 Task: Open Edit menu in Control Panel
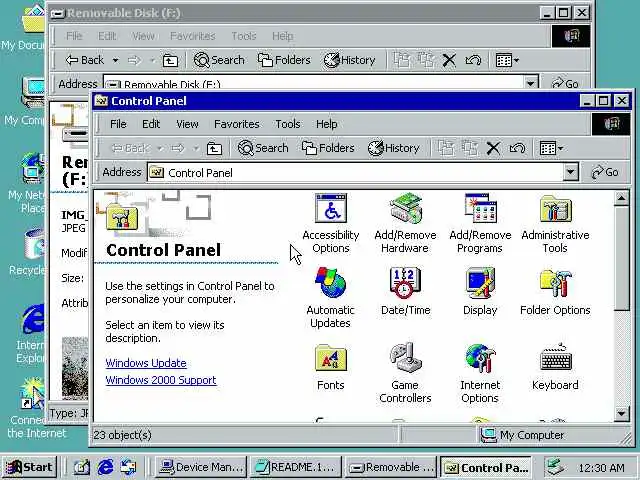tap(151, 124)
